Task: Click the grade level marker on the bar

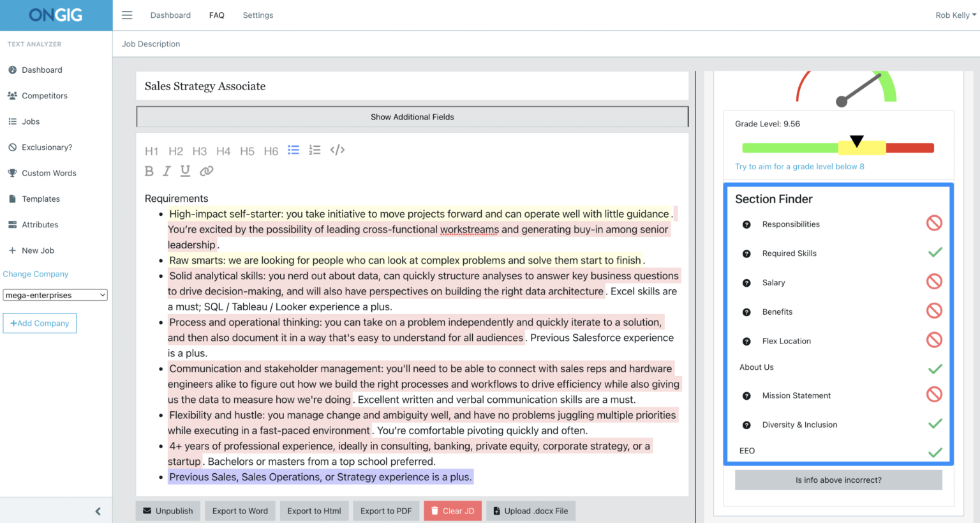Action: tap(856, 142)
